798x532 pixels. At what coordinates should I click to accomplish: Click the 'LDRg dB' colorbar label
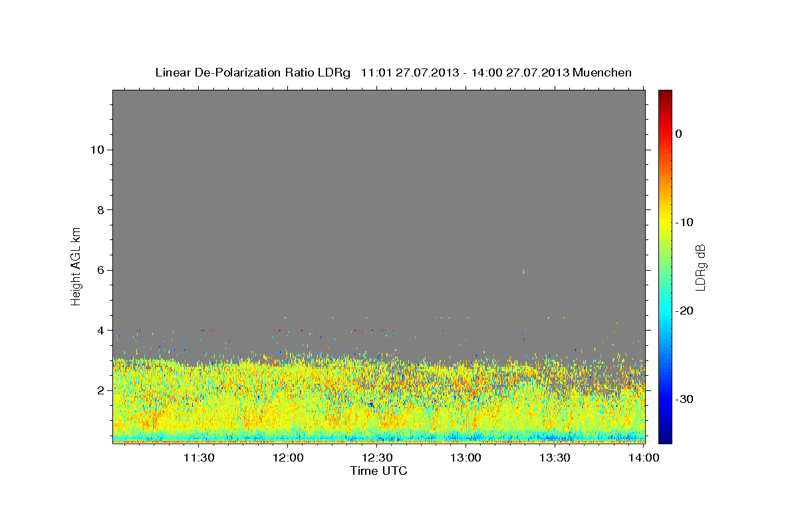point(700,267)
